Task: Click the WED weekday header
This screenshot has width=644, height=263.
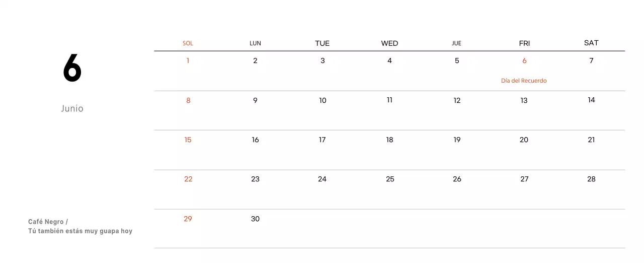Action: (389, 43)
